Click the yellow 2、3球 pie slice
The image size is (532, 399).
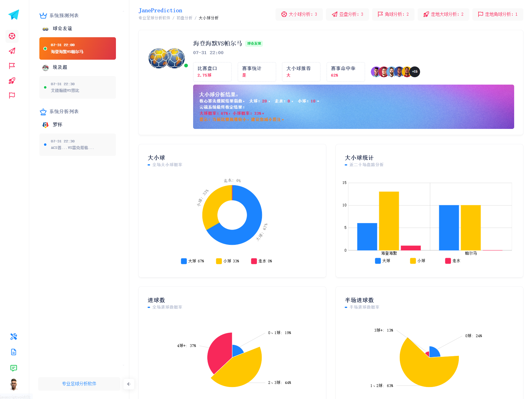(241, 371)
